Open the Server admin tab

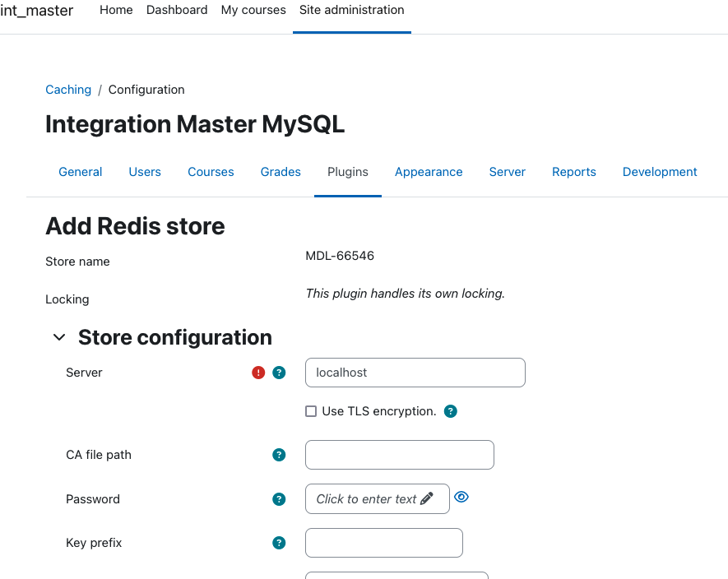[507, 172]
